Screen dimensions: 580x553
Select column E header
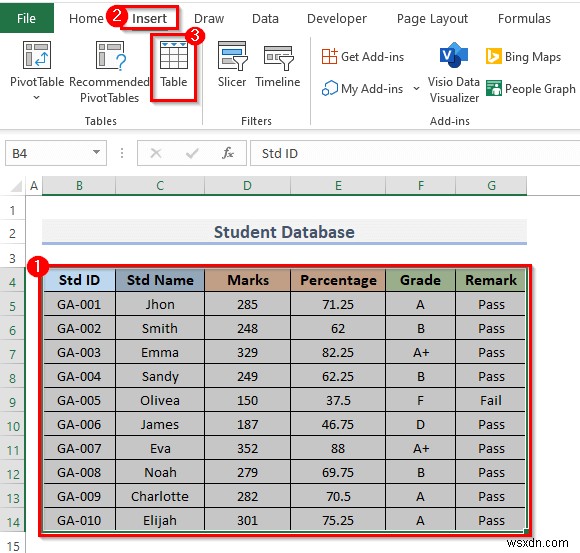coord(338,185)
